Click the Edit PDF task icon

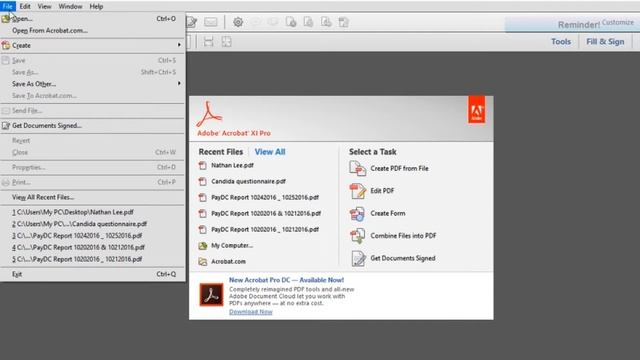(x=358, y=191)
